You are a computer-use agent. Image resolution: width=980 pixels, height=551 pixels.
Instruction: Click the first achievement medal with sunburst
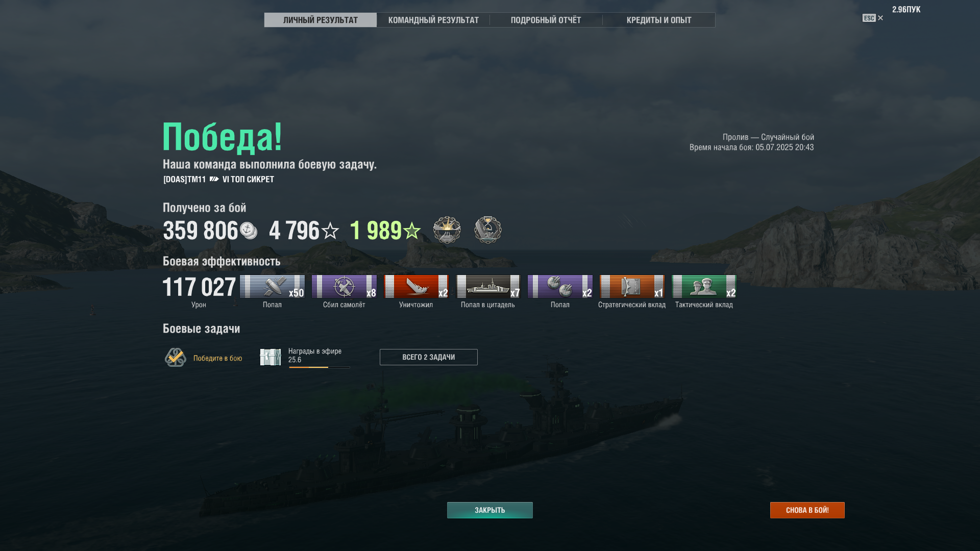pyautogui.click(x=447, y=230)
